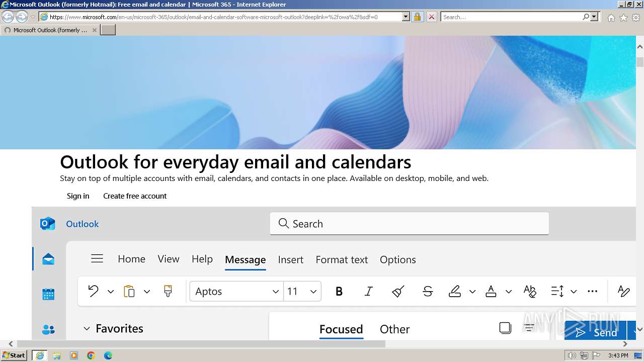
Task: Switch to the Other inbox tab
Action: 394,329
